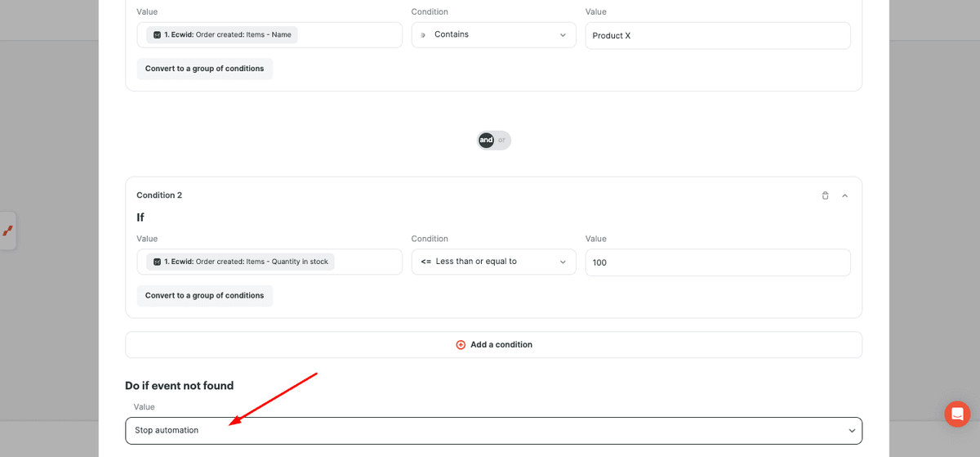
Task: Convert condition 1 to group of conditions
Action: [x=205, y=69]
